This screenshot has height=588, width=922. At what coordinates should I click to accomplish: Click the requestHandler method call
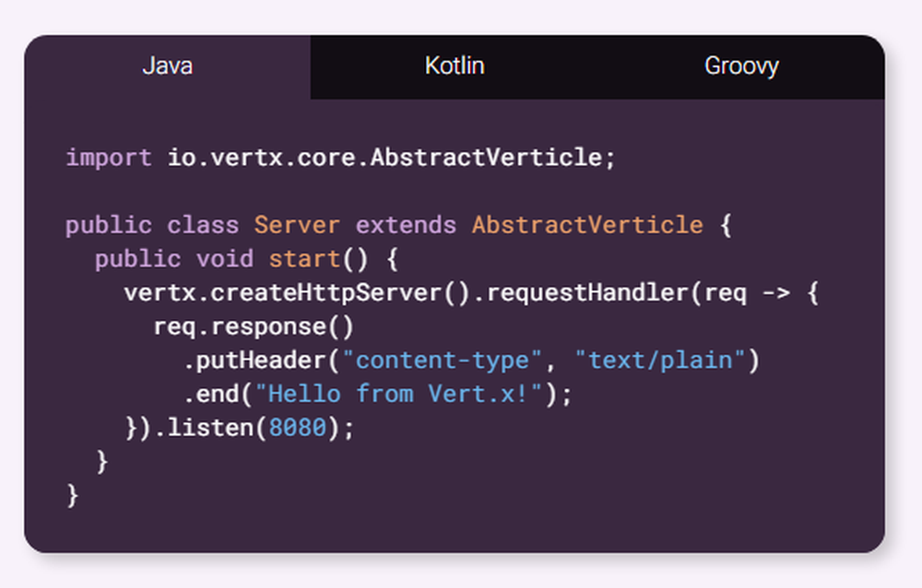point(586,293)
